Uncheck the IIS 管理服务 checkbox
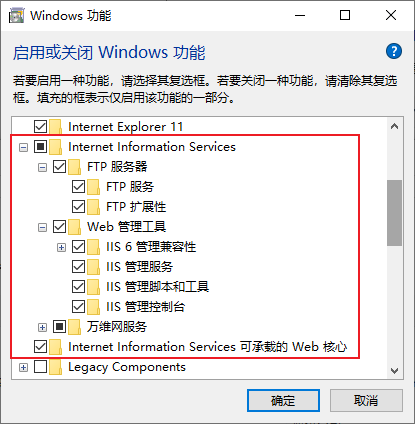Viewport: 415px width, 424px height. coord(78,267)
